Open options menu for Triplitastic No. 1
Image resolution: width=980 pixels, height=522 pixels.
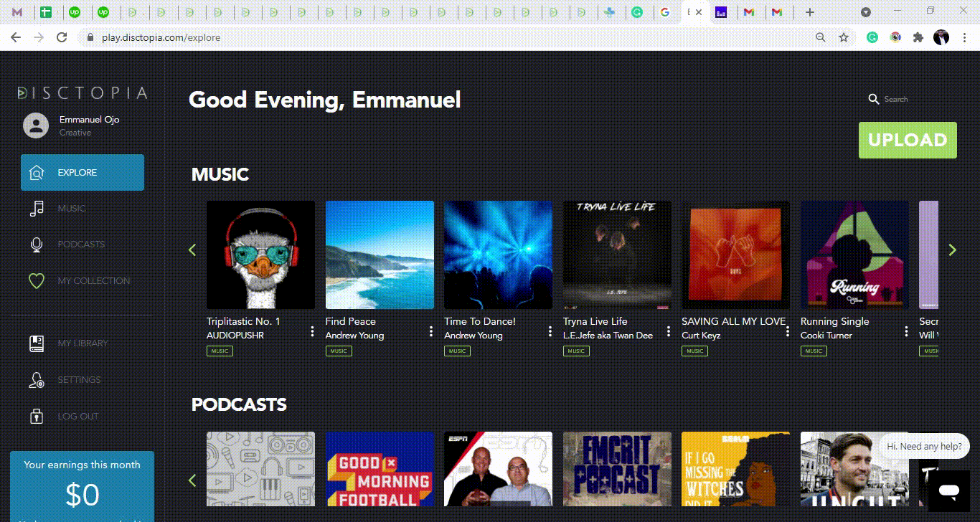coord(312,331)
